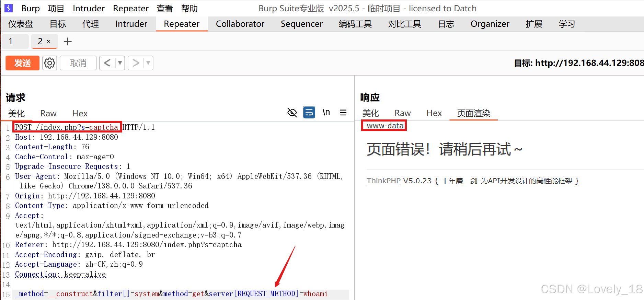The image size is (644, 300).
Task: Select request Raw view tab
Action: click(48, 113)
